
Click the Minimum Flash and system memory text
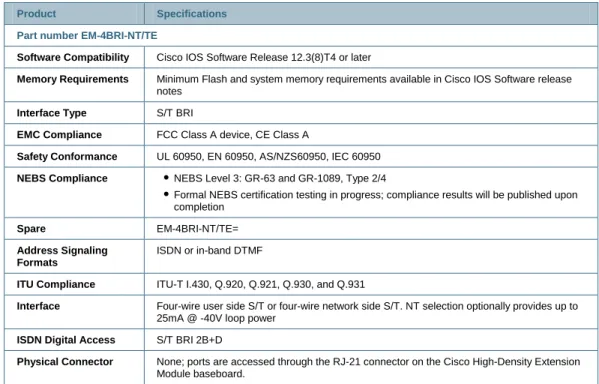point(364,85)
